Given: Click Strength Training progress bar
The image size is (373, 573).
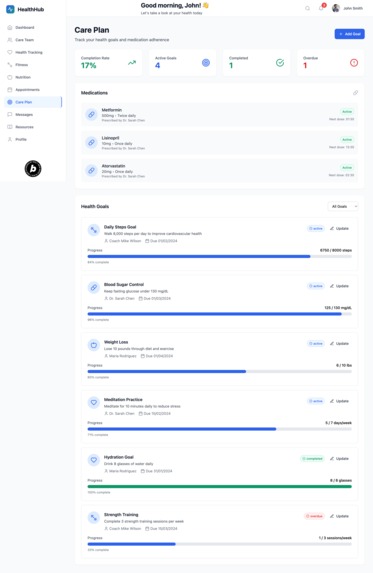Looking at the screenshot, I should (220, 544).
